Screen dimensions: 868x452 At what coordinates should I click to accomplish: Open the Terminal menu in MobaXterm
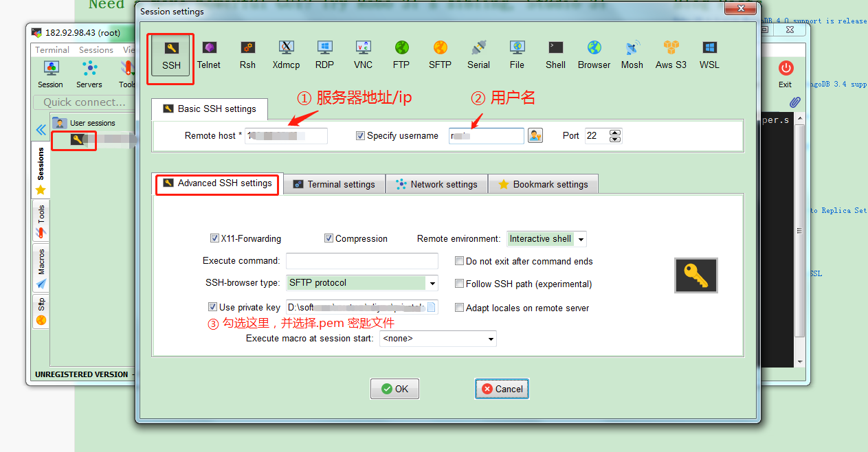click(x=52, y=50)
